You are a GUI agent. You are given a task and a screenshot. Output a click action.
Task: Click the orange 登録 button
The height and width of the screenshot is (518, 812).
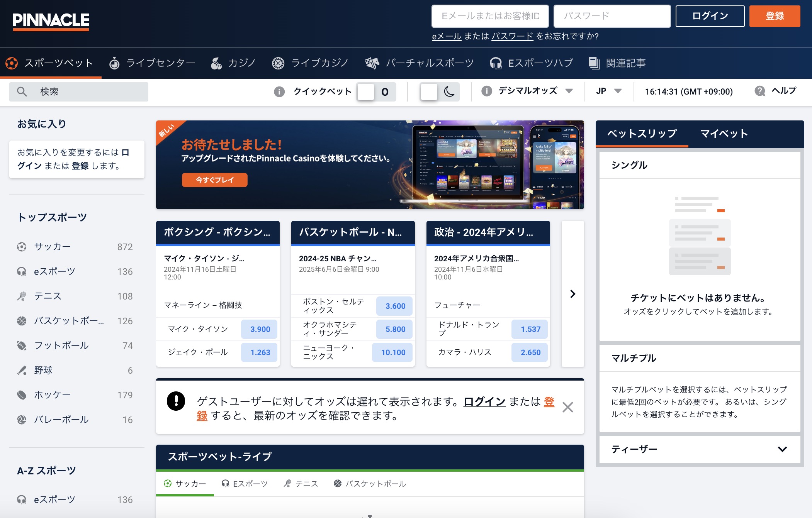coord(775,16)
